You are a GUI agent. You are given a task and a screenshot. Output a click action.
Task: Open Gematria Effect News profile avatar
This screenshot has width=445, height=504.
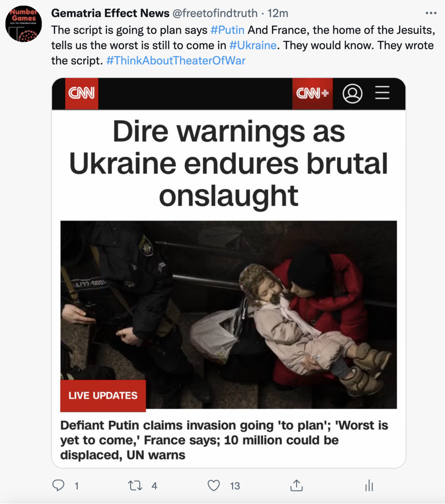(23, 24)
